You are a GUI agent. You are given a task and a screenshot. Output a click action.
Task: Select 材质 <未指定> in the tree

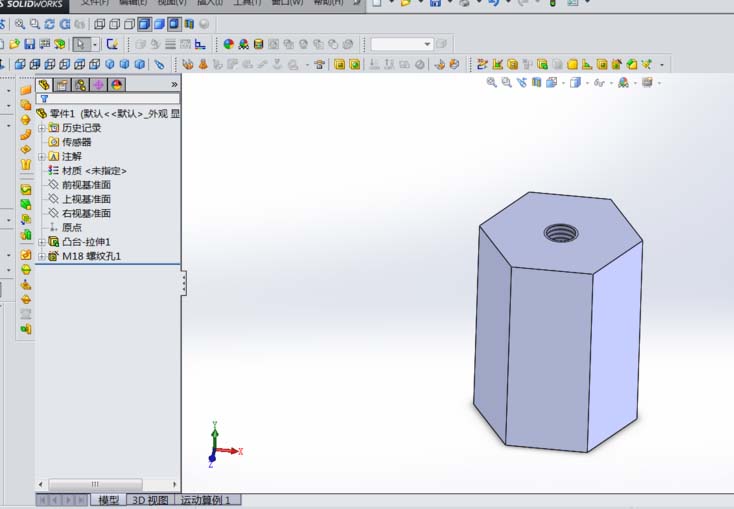[x=93, y=171]
